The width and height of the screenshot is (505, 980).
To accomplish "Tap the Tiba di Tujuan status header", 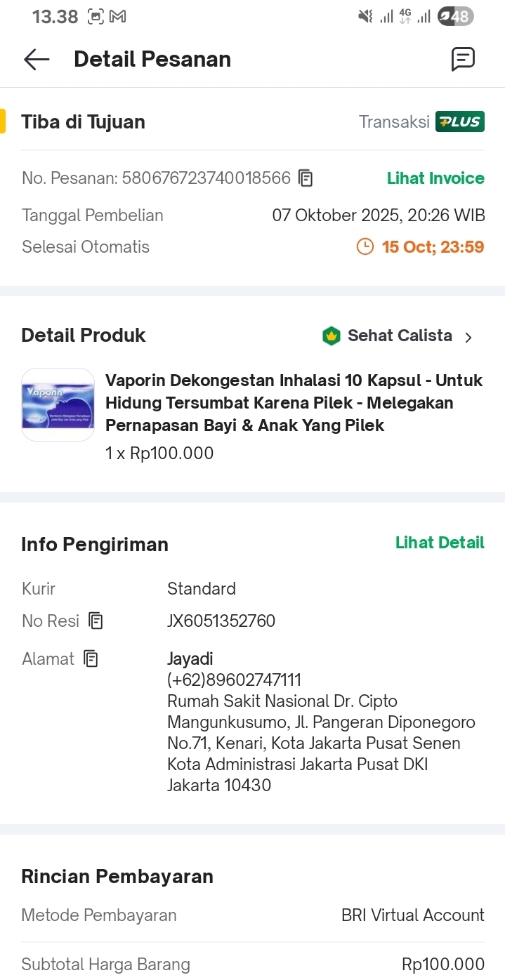I will pos(83,121).
